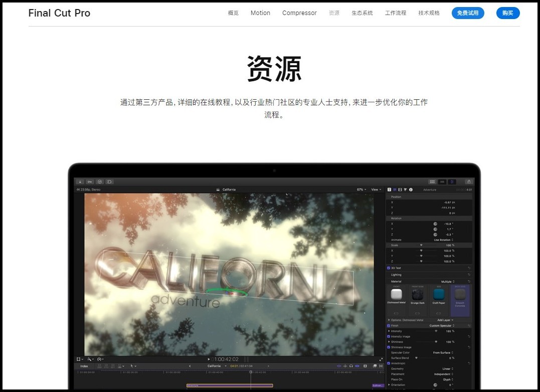Switch to the Motion tab in the navigation
The width and height of the screenshot is (540, 392).
pos(260,13)
